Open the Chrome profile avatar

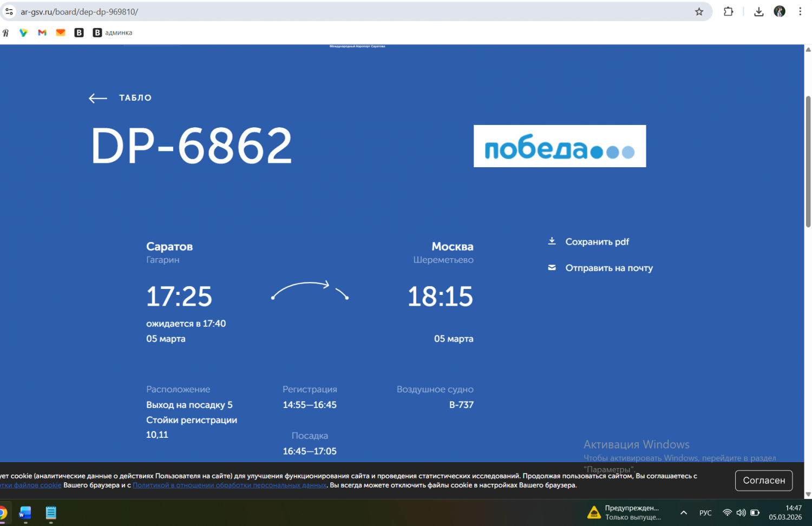(780, 12)
